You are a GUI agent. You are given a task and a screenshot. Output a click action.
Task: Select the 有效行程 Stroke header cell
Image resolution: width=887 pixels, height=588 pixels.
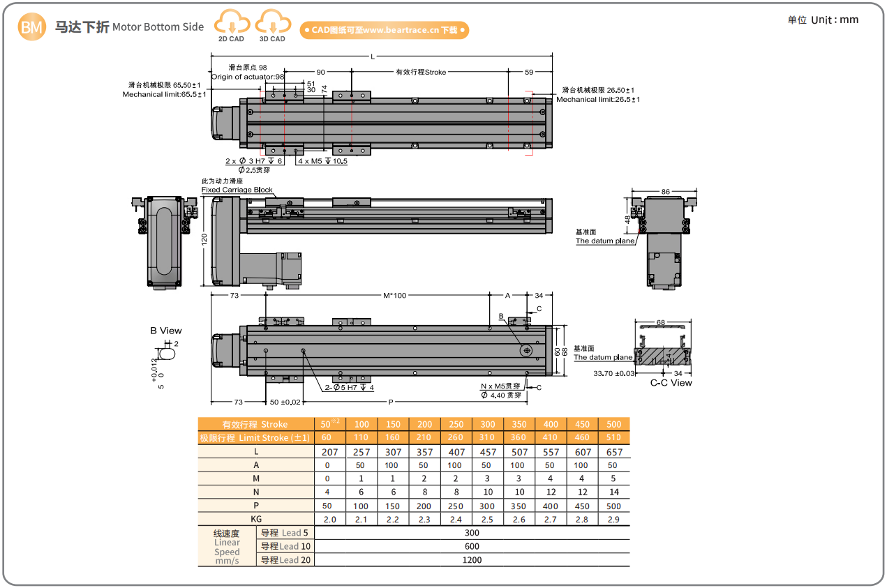point(255,424)
